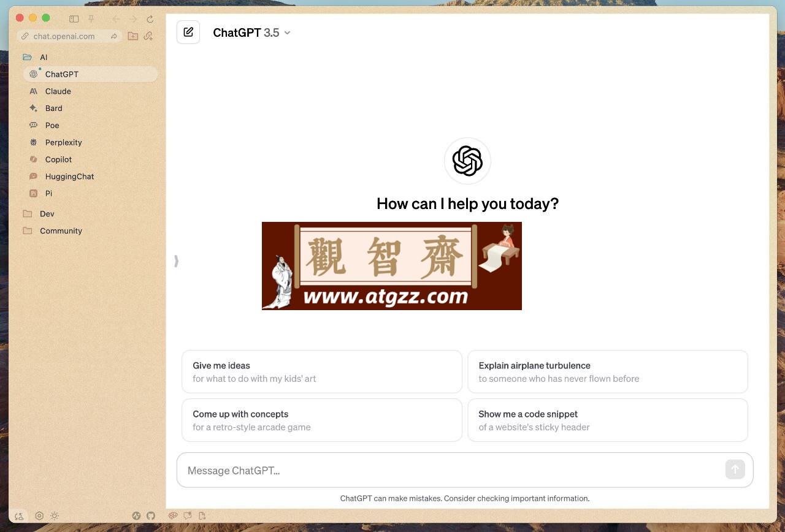Add a new link icon
This screenshot has width=785, height=532.
tap(148, 36)
